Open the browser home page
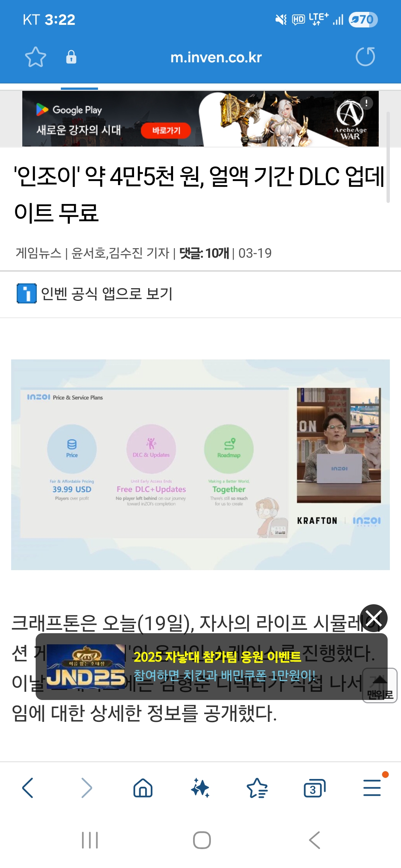Image resolution: width=401 pixels, height=868 pixels. click(143, 788)
